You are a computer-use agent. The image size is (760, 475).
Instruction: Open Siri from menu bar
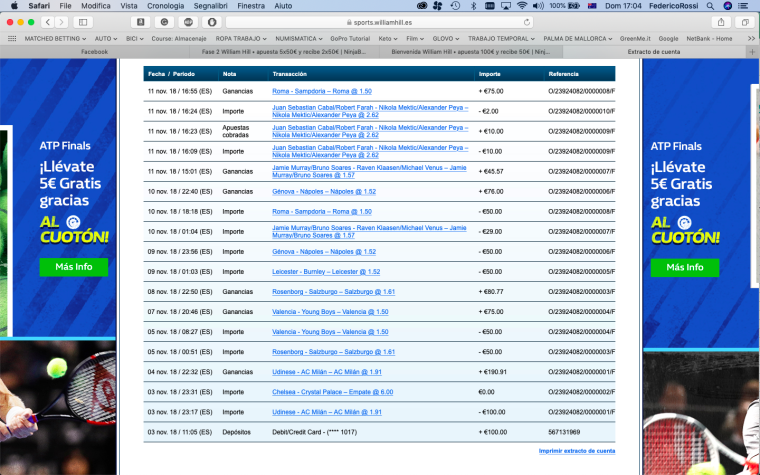tap(728, 6)
